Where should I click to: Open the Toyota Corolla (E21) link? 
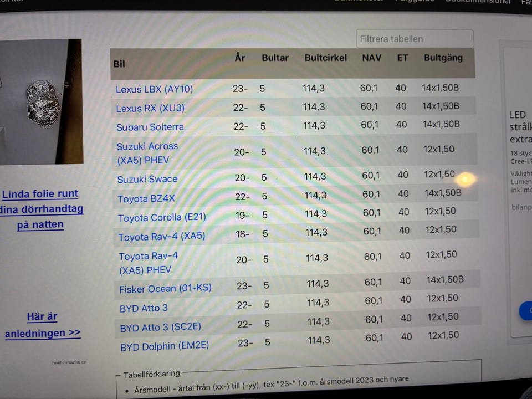coord(162,217)
